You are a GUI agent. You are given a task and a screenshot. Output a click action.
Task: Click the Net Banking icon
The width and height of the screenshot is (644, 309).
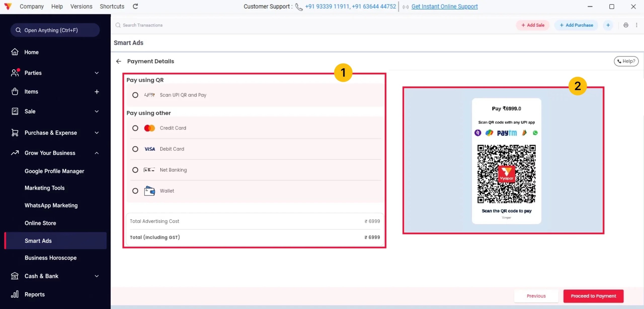(x=149, y=170)
